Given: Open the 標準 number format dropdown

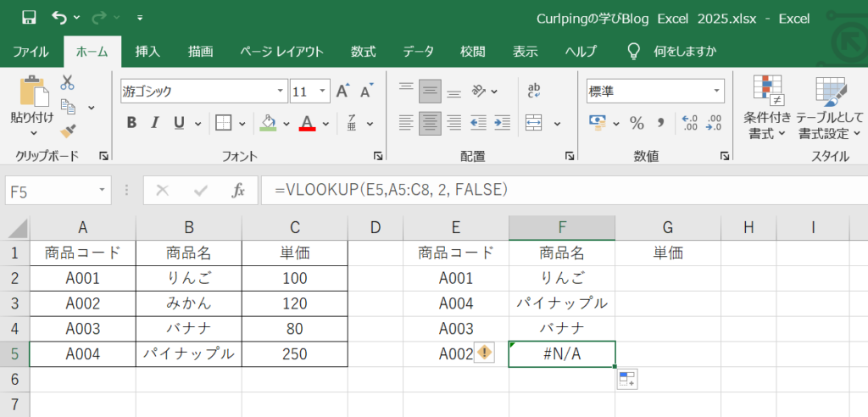Looking at the screenshot, I should [x=717, y=92].
